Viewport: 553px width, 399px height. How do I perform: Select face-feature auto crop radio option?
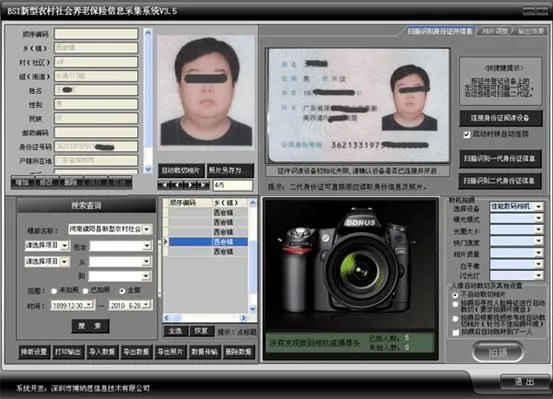tap(455, 304)
